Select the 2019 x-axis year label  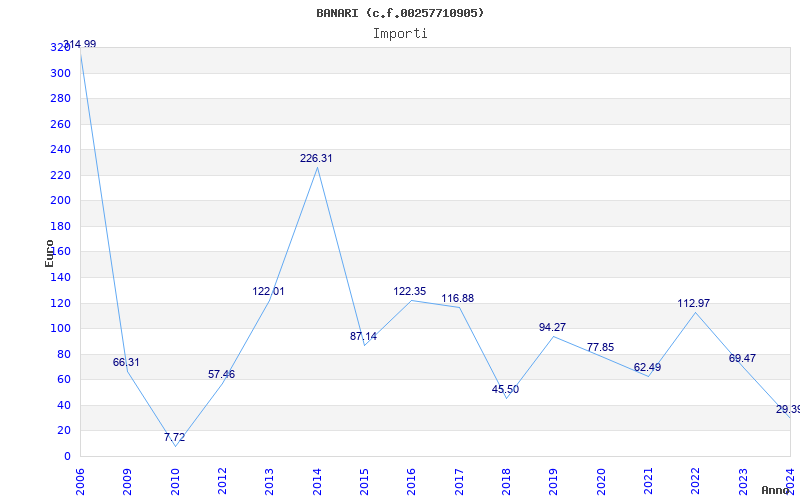pyautogui.click(x=554, y=482)
